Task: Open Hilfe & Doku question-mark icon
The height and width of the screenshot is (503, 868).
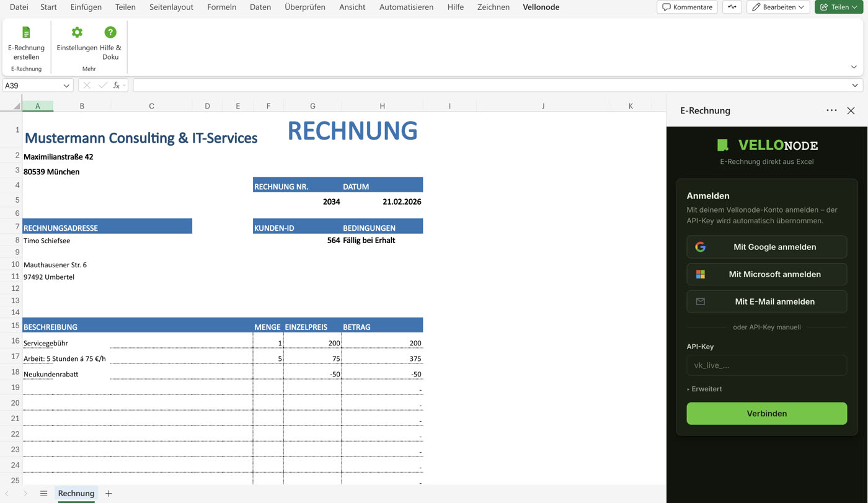Action: click(x=110, y=32)
